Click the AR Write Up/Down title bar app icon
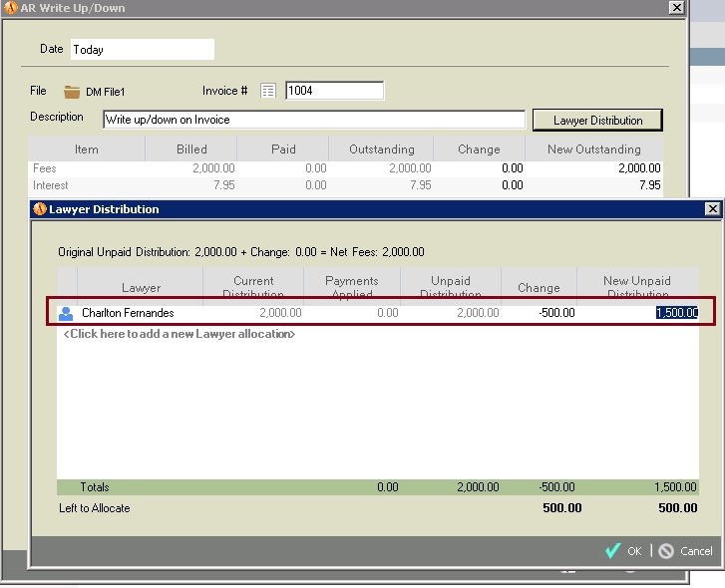725x588 pixels. 11,8
